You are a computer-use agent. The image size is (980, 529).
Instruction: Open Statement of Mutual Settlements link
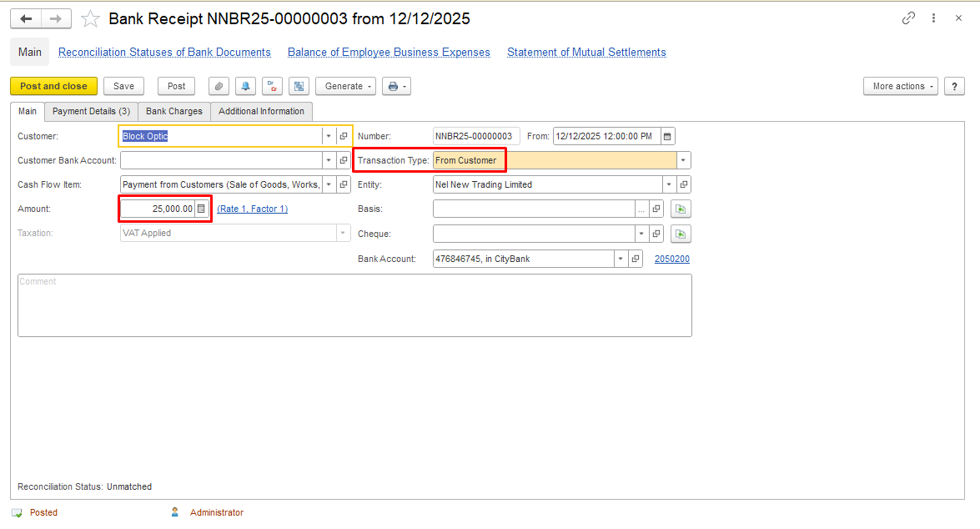[x=586, y=53]
